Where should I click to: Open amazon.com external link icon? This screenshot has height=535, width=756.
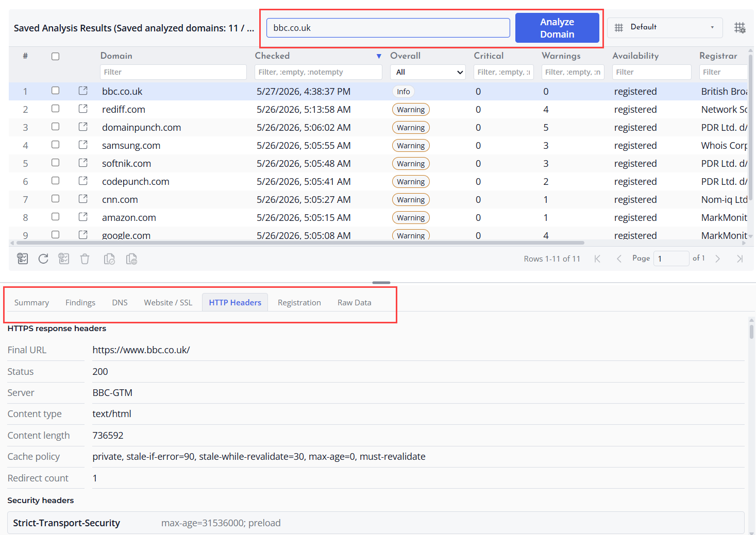[x=83, y=217]
